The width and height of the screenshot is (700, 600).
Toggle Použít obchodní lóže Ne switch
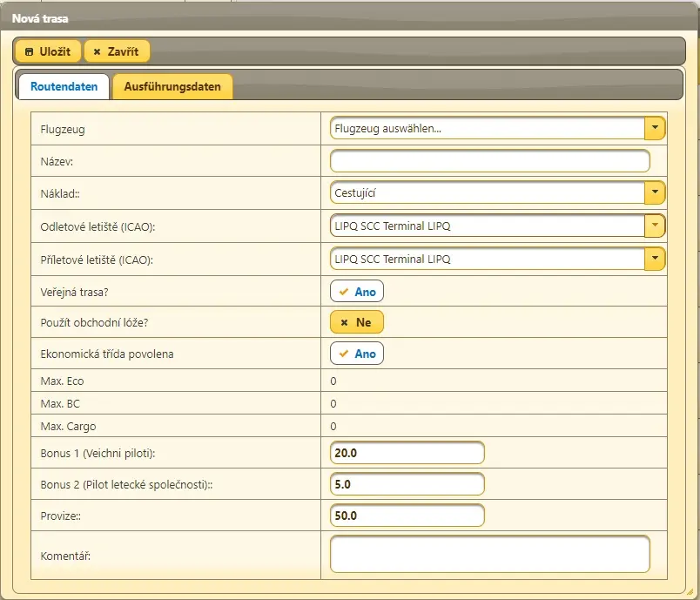click(x=356, y=322)
